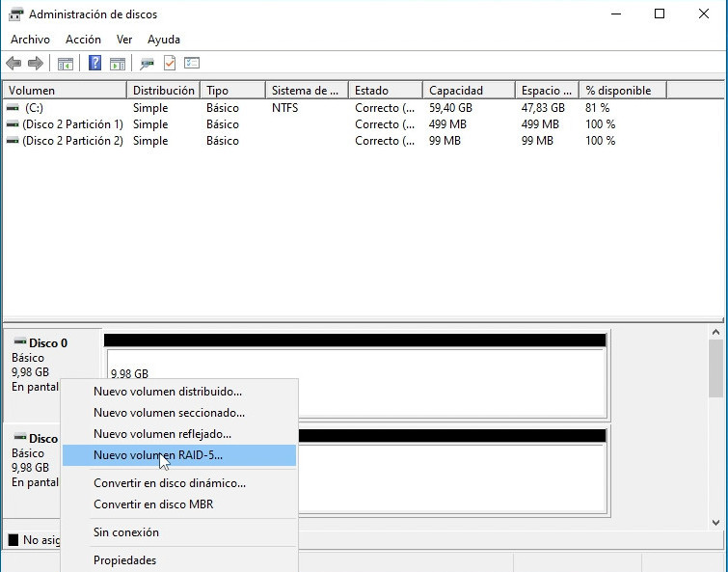The width and height of the screenshot is (728, 572).
Task: Open the Ayuda menu
Action: (164, 40)
